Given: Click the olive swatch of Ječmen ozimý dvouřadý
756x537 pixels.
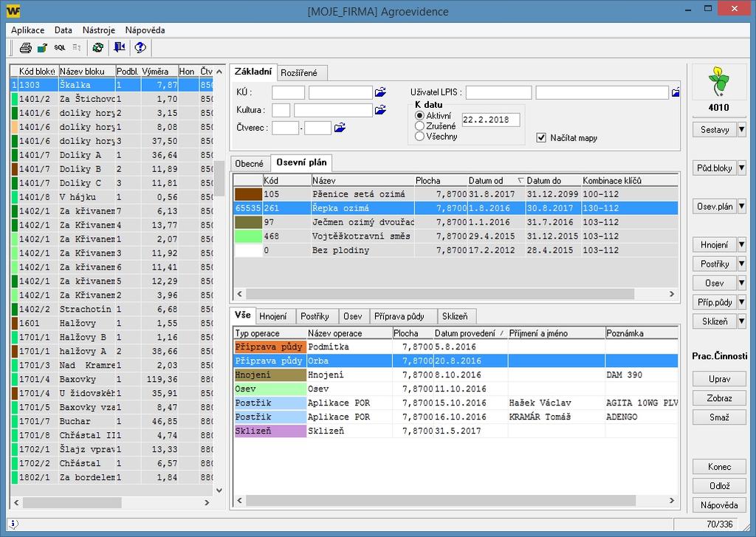Looking at the screenshot, I should [248, 222].
